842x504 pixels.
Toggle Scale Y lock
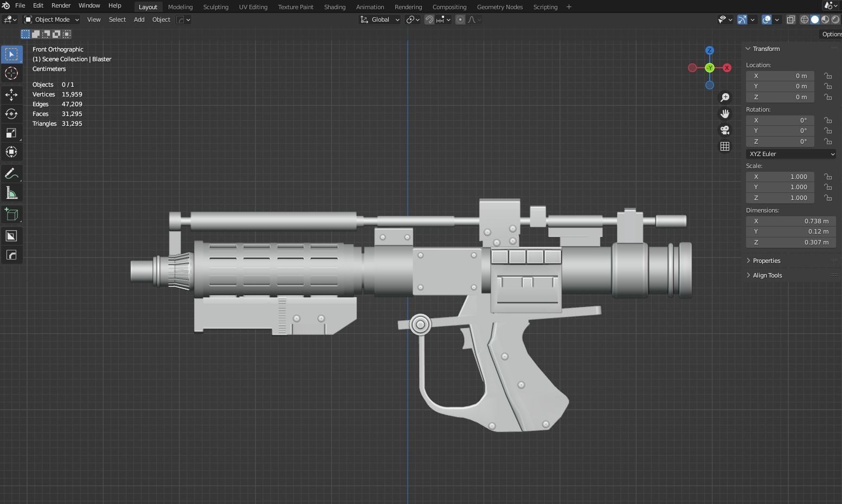(x=828, y=187)
